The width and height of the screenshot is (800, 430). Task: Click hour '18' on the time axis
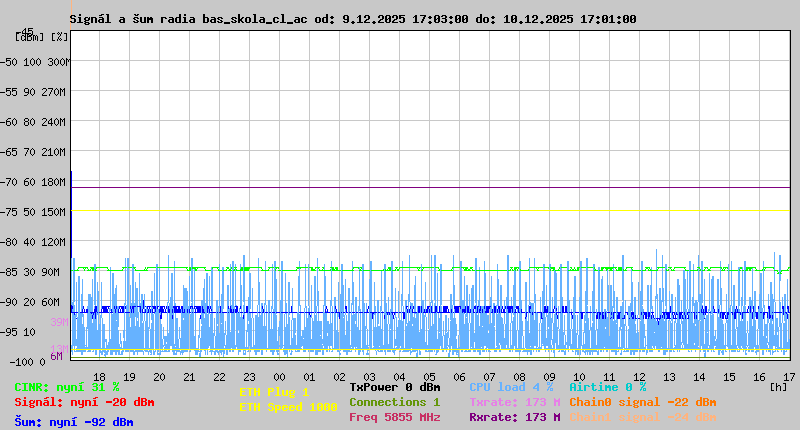[x=99, y=377]
